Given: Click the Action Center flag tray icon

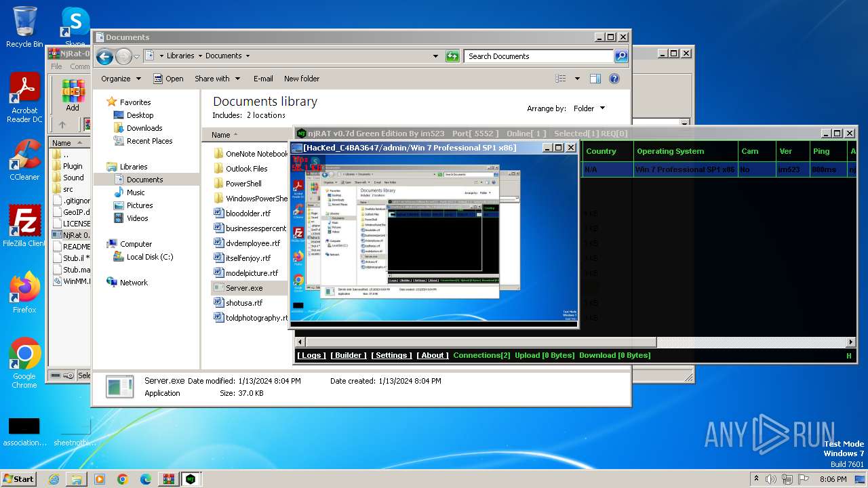Looking at the screenshot, I should (x=804, y=479).
